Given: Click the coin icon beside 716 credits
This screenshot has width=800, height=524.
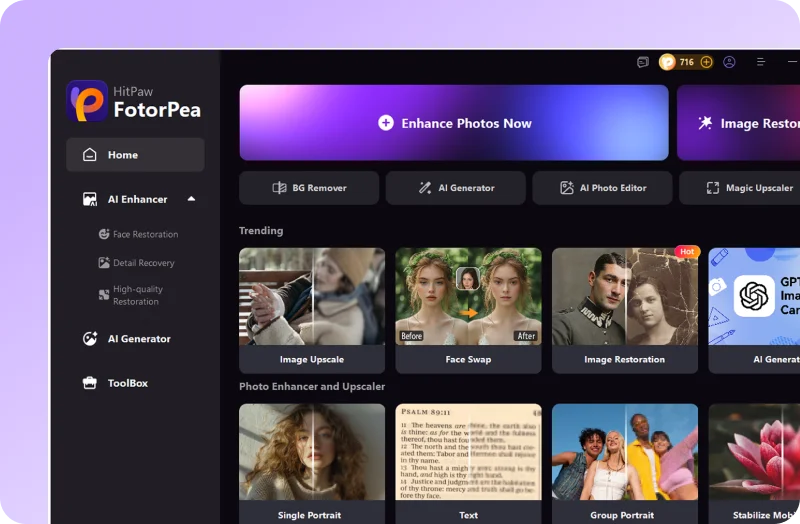Looking at the screenshot, I should pyautogui.click(x=667, y=62).
